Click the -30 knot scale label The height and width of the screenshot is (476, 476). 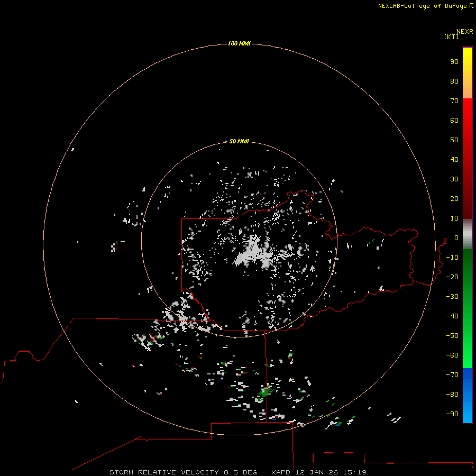pos(452,297)
